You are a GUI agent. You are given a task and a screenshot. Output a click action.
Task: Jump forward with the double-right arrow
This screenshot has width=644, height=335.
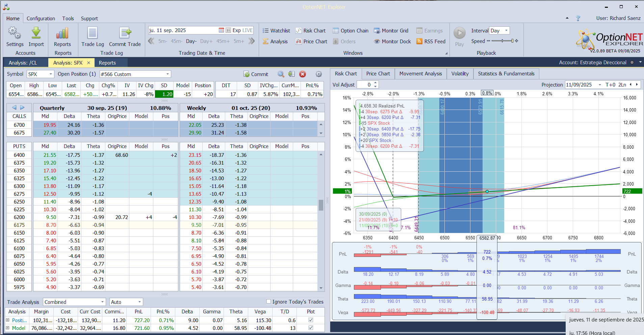point(251,41)
